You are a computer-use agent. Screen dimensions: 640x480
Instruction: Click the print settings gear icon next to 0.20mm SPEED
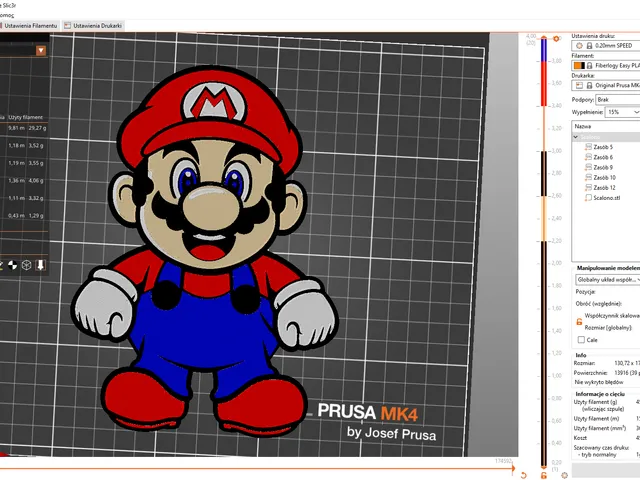click(579, 46)
